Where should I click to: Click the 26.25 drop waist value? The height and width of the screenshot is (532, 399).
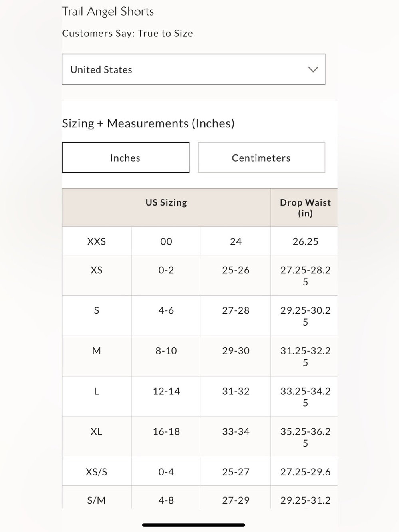(305, 241)
